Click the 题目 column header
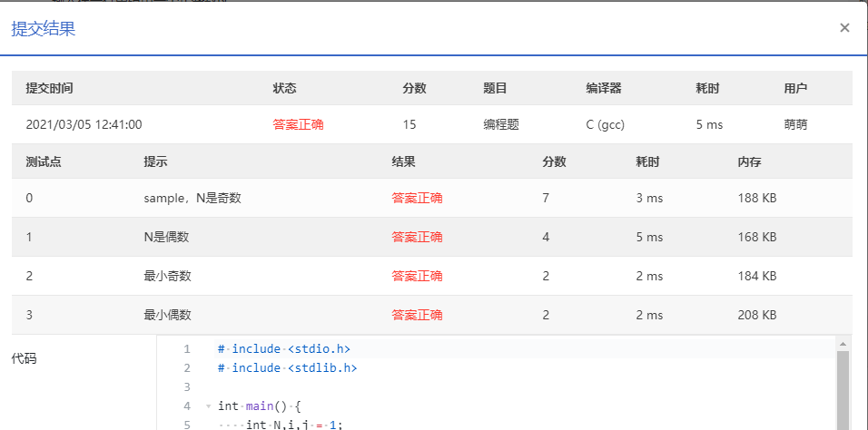This screenshot has width=868, height=430. (495, 88)
